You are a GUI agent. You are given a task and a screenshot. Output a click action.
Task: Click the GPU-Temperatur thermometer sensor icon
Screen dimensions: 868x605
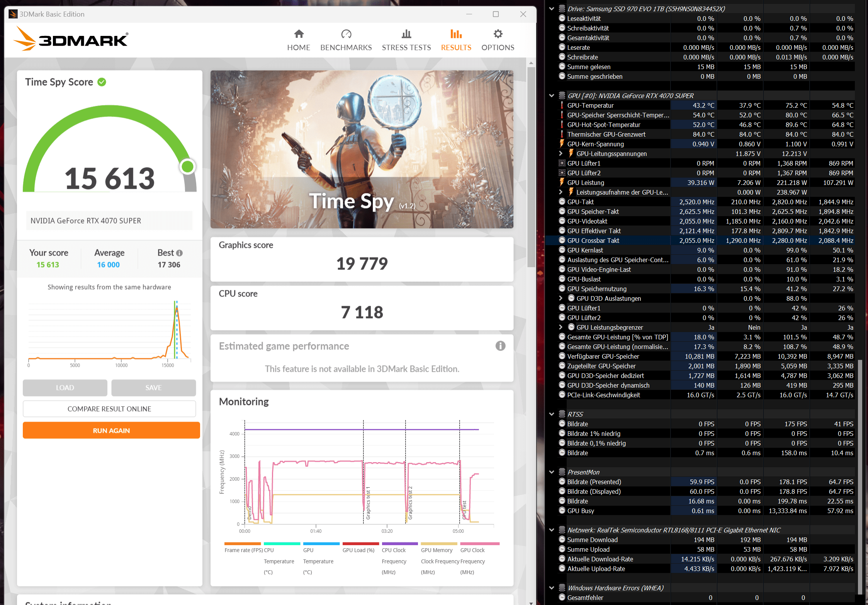pyautogui.click(x=562, y=105)
